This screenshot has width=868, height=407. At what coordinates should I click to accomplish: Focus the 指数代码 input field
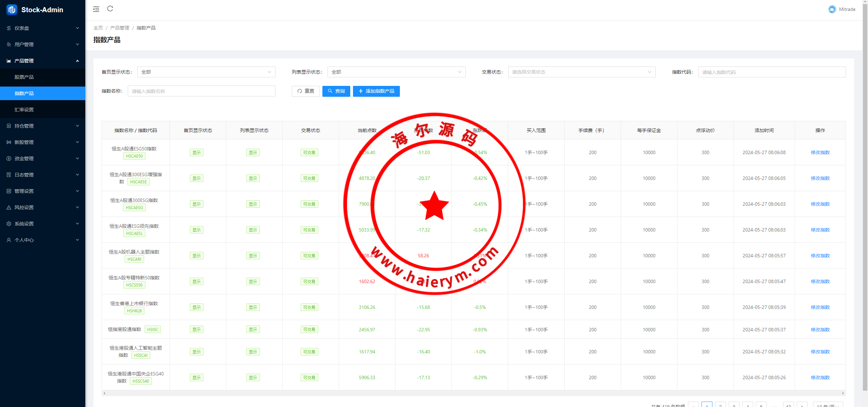[771, 72]
